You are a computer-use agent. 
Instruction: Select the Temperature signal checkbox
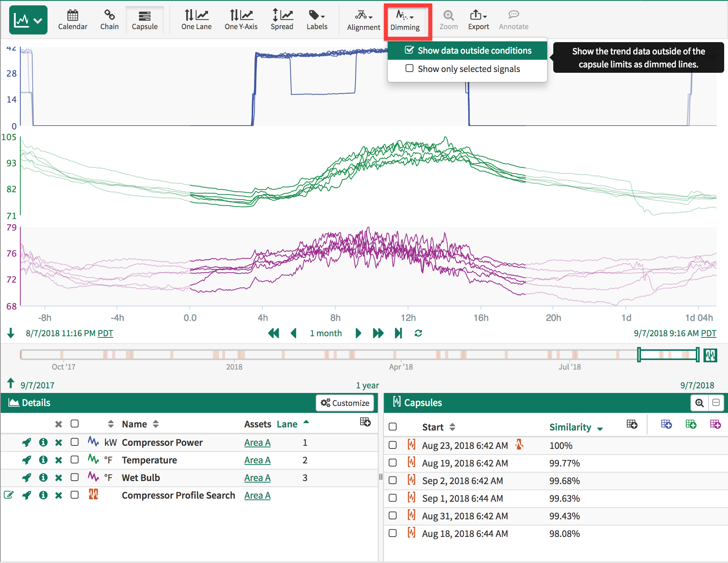click(75, 460)
